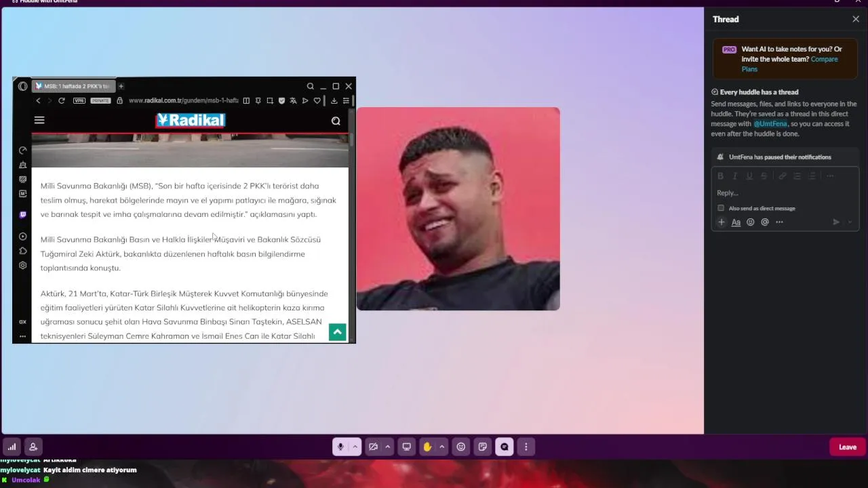Open schedule send dropdown arrow
868x488 pixels.
850,222
